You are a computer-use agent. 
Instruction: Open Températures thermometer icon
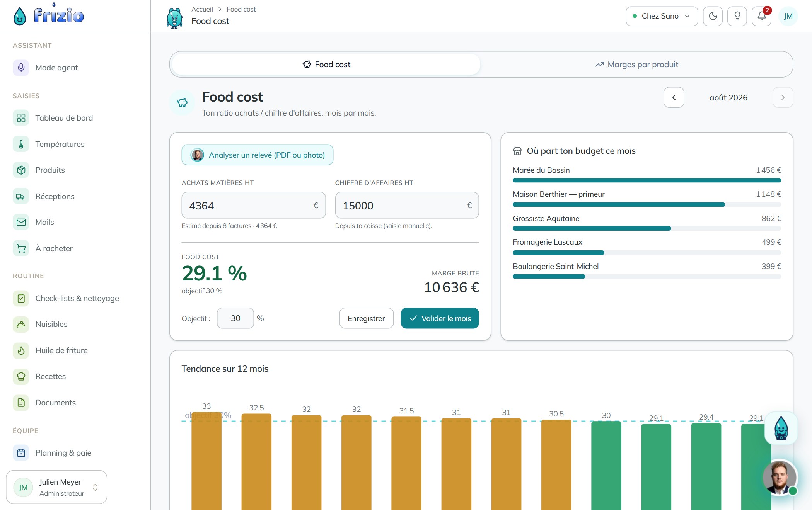pos(21,144)
